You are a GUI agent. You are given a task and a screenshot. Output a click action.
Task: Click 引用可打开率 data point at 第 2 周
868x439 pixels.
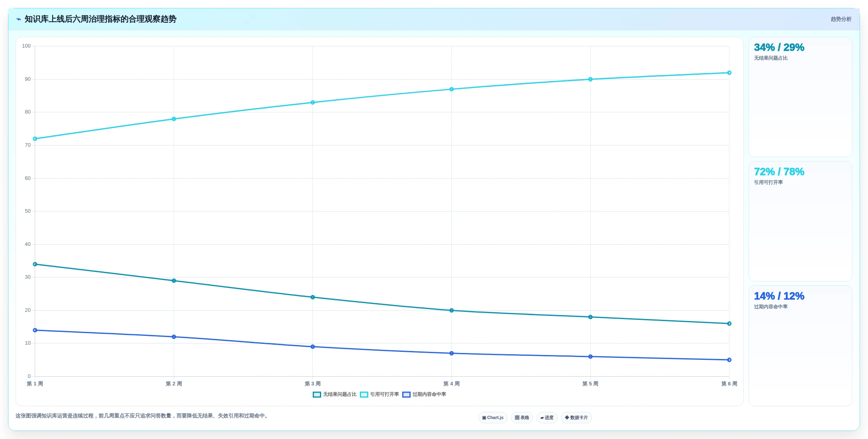pyautogui.click(x=174, y=119)
